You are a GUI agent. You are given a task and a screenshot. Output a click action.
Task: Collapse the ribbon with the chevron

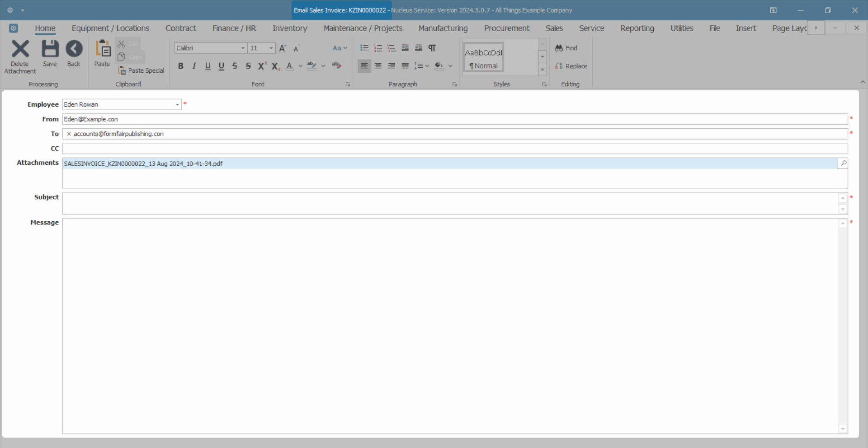click(x=863, y=82)
